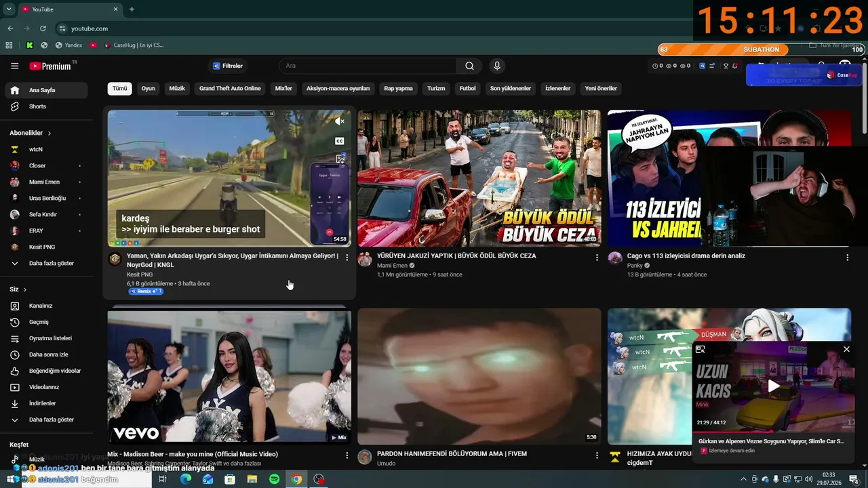Open the YouTube hamburger guide menu

[15, 66]
